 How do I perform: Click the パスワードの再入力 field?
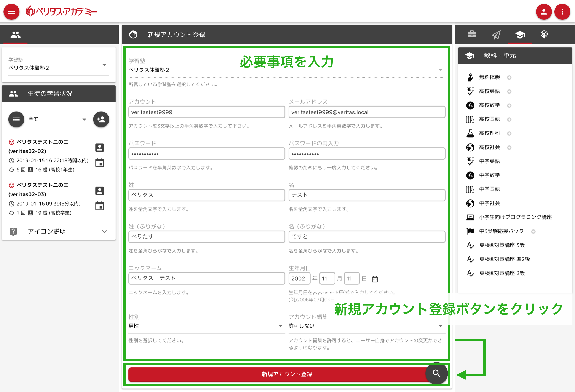pyautogui.click(x=367, y=154)
